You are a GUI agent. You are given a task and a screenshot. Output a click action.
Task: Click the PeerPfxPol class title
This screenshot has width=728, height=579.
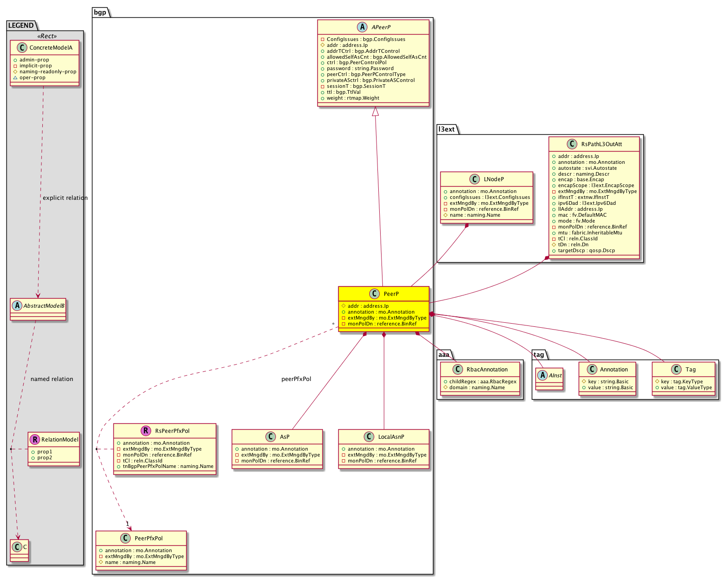click(x=148, y=538)
